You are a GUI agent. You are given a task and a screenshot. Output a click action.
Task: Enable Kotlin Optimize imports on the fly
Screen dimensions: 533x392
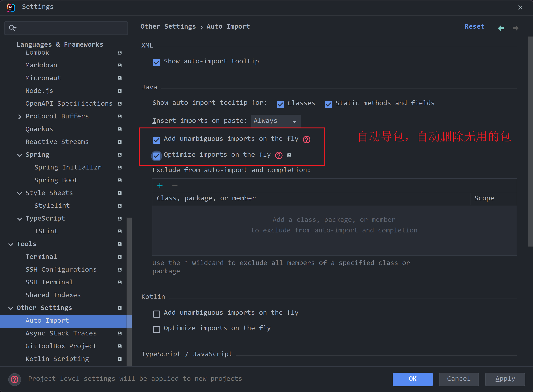pyautogui.click(x=156, y=329)
